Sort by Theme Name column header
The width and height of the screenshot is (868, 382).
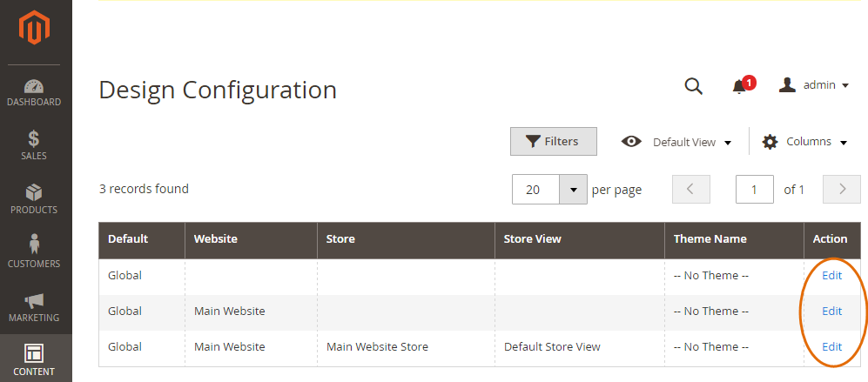[710, 239]
